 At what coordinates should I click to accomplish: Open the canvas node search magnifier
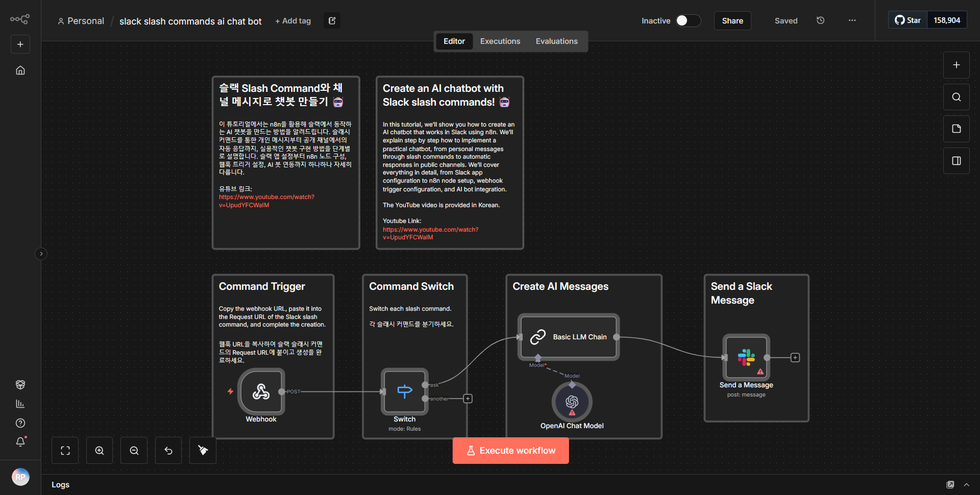[x=956, y=97]
